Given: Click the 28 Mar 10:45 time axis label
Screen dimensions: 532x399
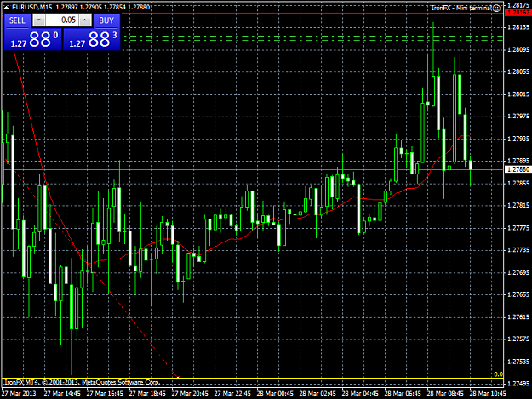Looking at the screenshot, I should [488, 394].
